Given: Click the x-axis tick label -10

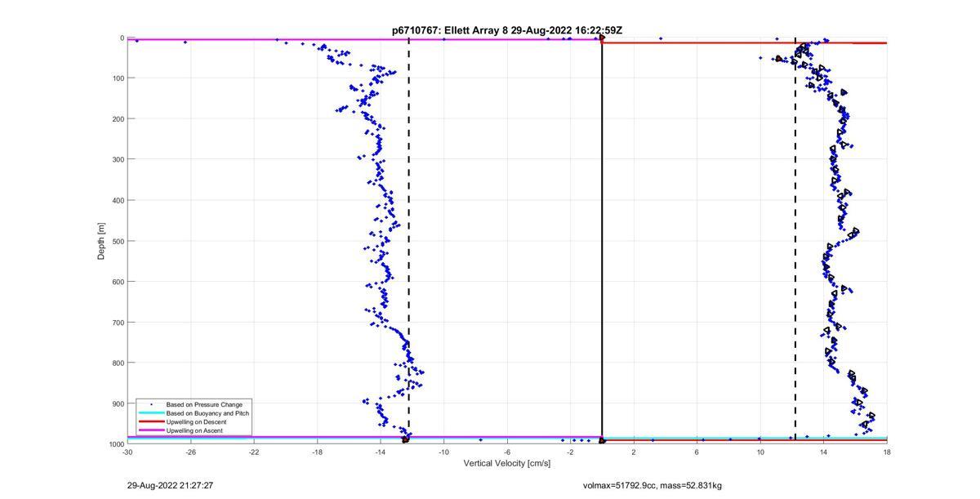Looking at the screenshot, I should (443, 452).
